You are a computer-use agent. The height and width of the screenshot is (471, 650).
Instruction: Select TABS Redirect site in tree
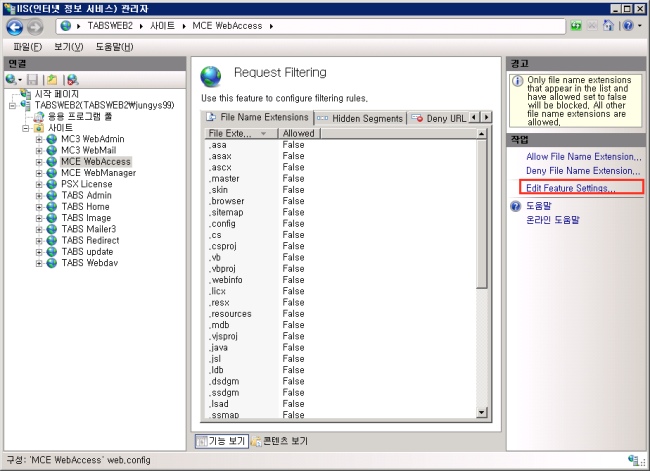point(90,240)
